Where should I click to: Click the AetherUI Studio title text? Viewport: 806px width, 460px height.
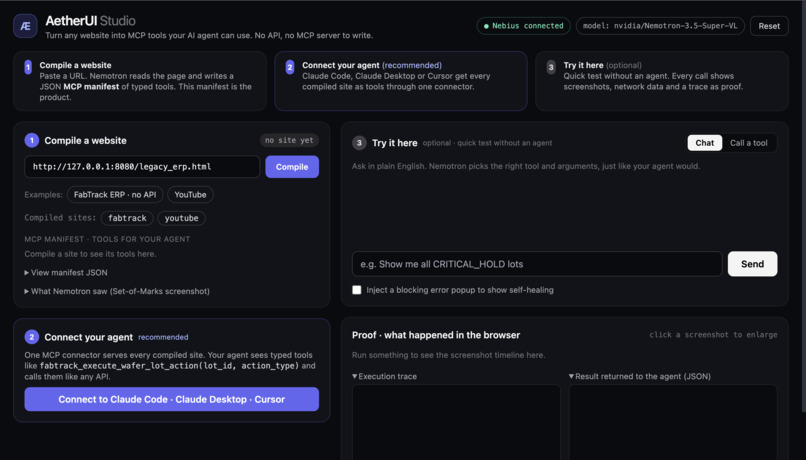(90, 21)
